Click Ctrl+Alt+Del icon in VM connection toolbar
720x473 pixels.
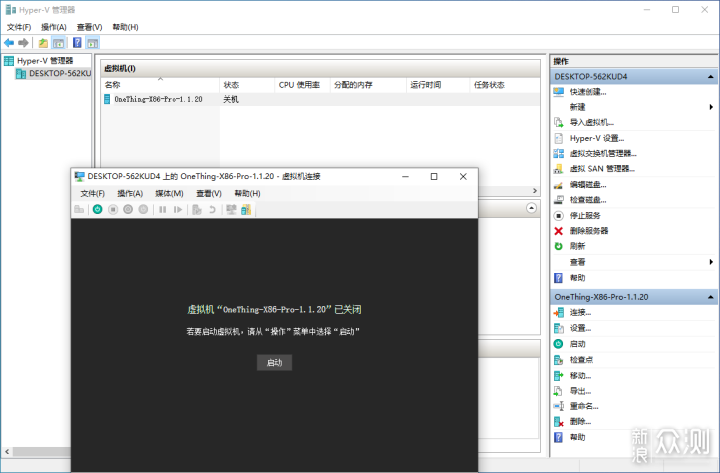click(x=79, y=209)
